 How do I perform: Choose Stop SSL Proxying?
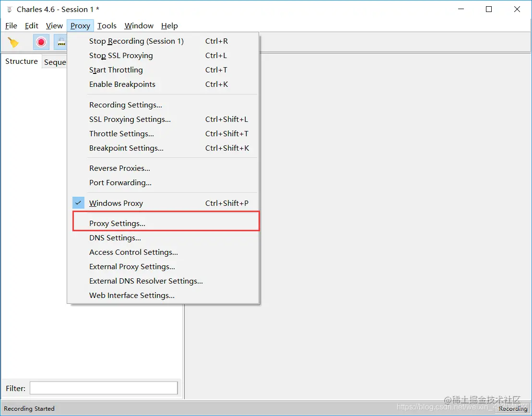[163, 55]
